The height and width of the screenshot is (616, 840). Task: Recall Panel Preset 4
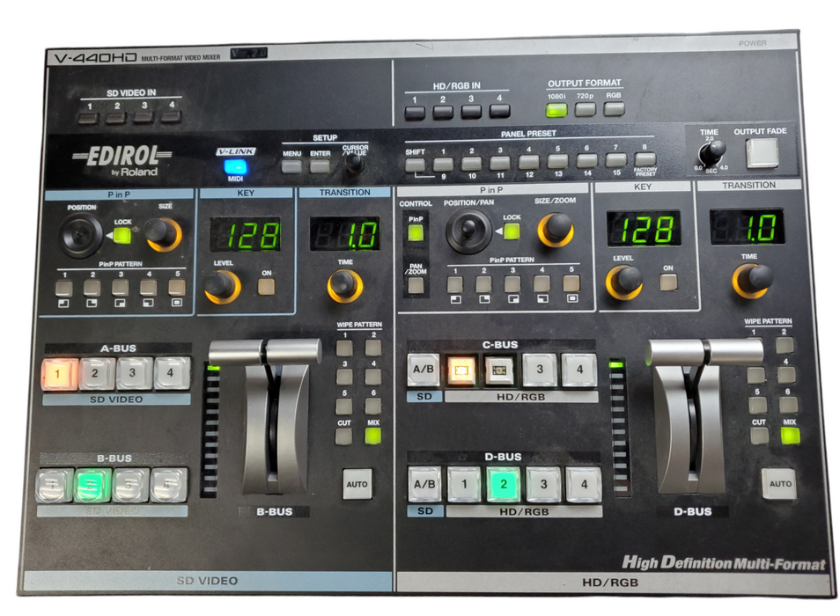[529, 162]
